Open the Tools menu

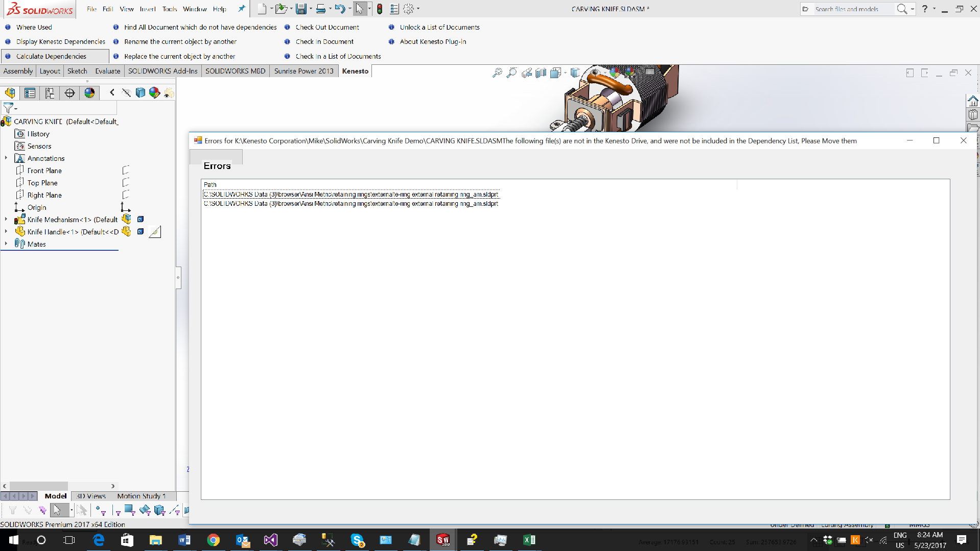tap(170, 9)
